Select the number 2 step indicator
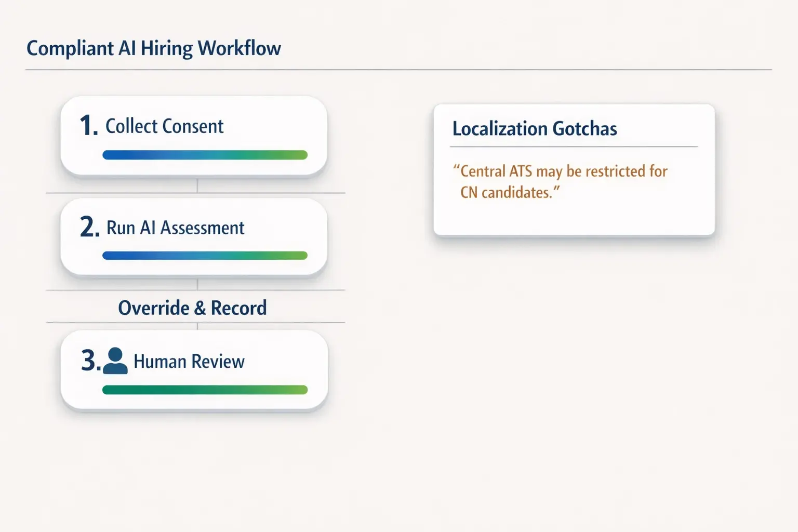798x532 pixels. tap(89, 228)
